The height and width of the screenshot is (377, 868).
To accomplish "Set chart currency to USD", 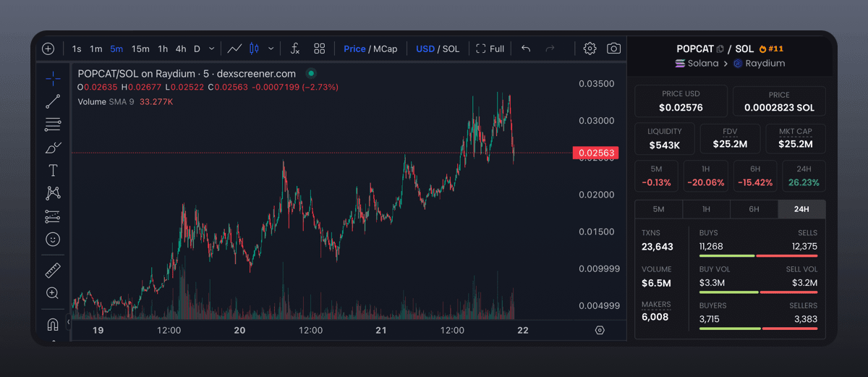I will (x=425, y=48).
